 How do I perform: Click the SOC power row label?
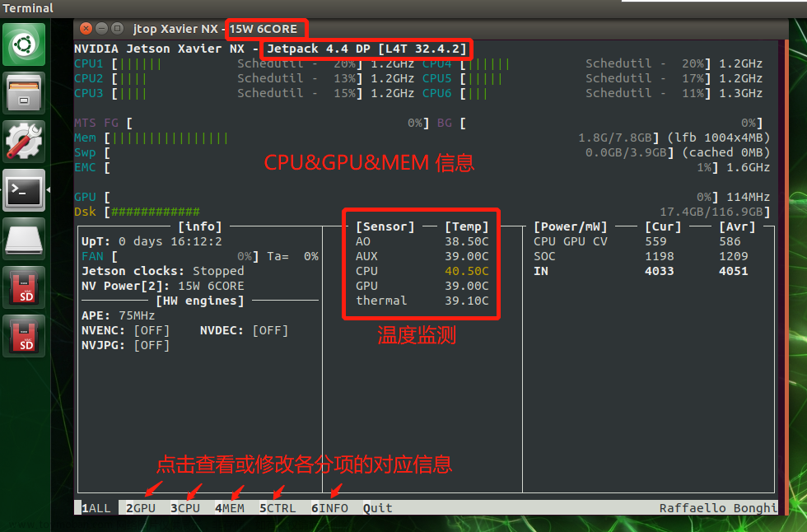tap(544, 256)
